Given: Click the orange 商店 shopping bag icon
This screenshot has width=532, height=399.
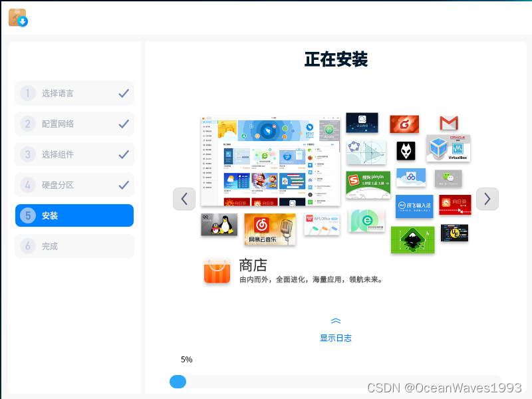Looking at the screenshot, I should click(217, 271).
